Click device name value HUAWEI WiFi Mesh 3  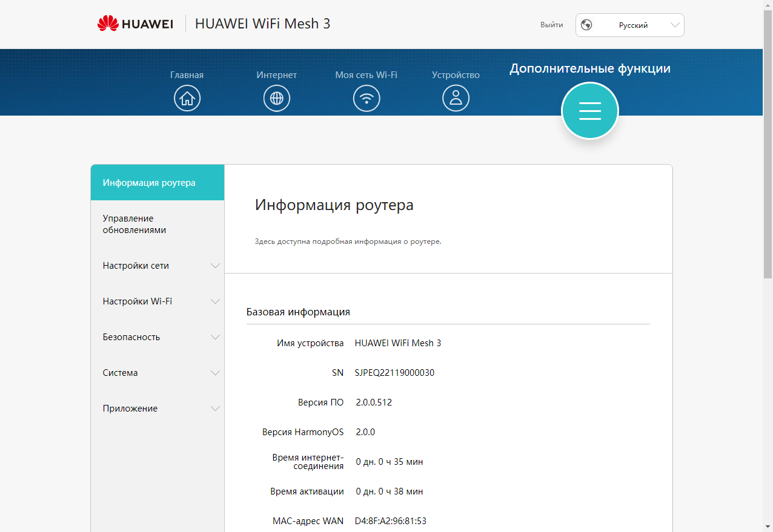pyautogui.click(x=398, y=343)
